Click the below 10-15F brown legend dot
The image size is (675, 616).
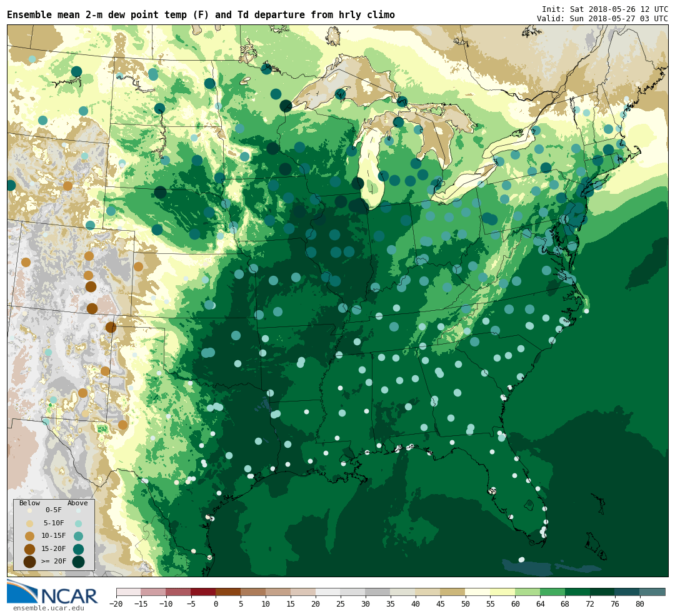pyautogui.click(x=30, y=537)
